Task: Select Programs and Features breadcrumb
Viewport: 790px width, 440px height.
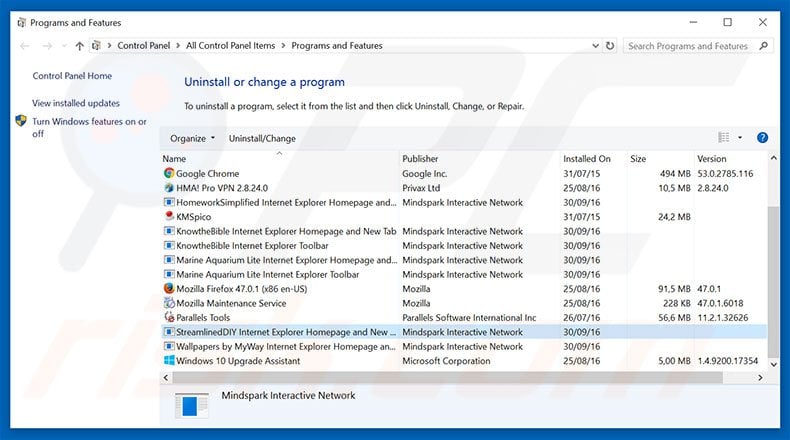Action: [x=337, y=45]
